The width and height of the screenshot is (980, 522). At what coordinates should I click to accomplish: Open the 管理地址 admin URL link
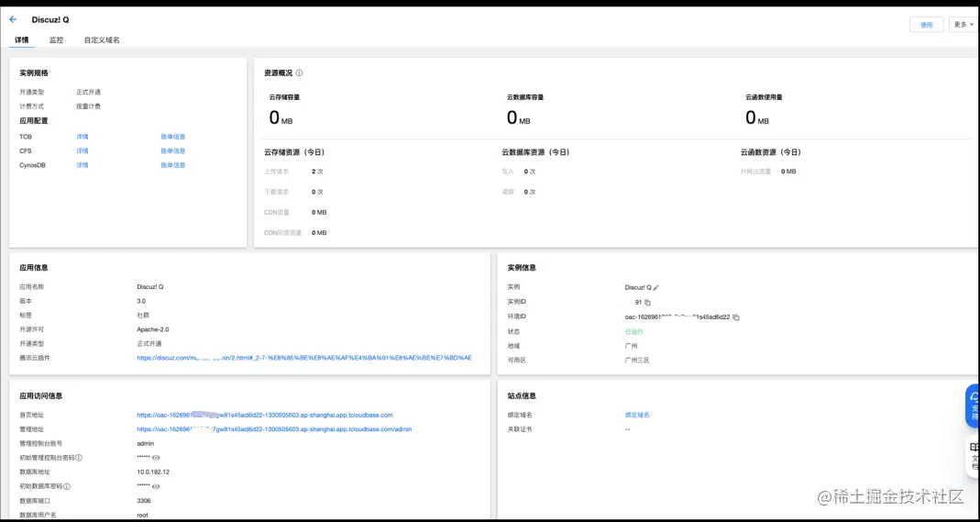pos(274,429)
